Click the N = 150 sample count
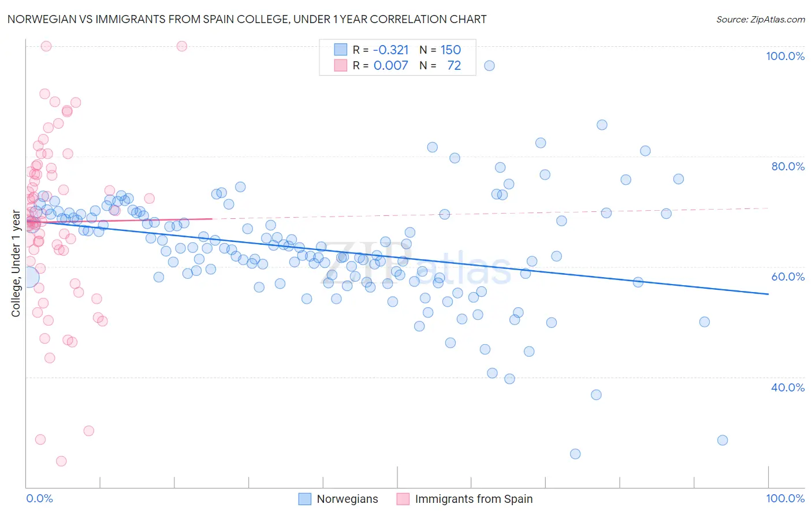812x515 pixels. click(x=440, y=50)
